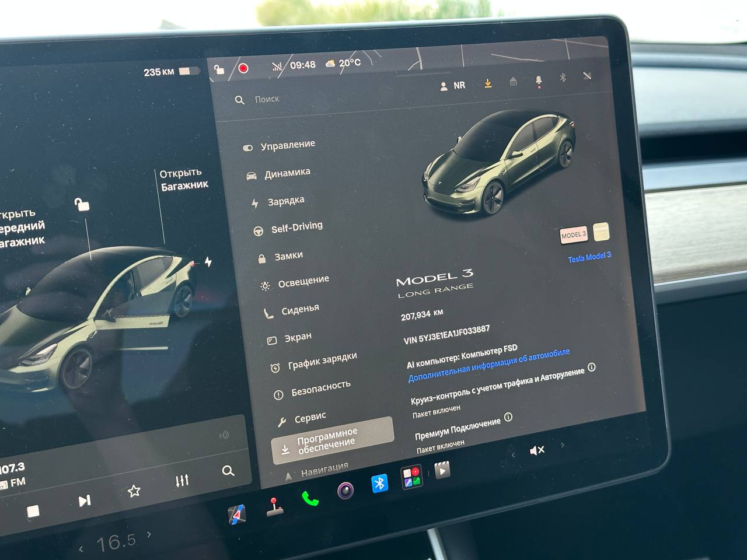Open the Theater video player app
Screen dimensions: 747x560
pos(442,470)
